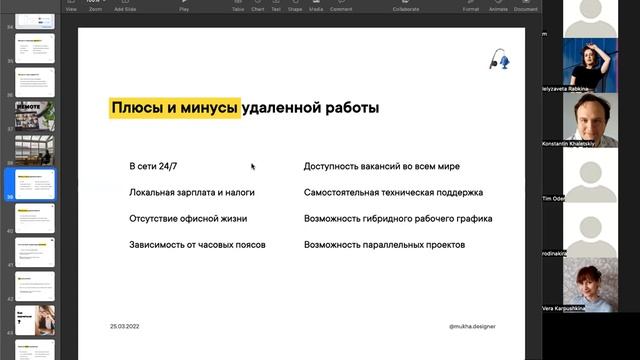Open the Shape insert menu
640x360 pixels.
click(x=295, y=5)
